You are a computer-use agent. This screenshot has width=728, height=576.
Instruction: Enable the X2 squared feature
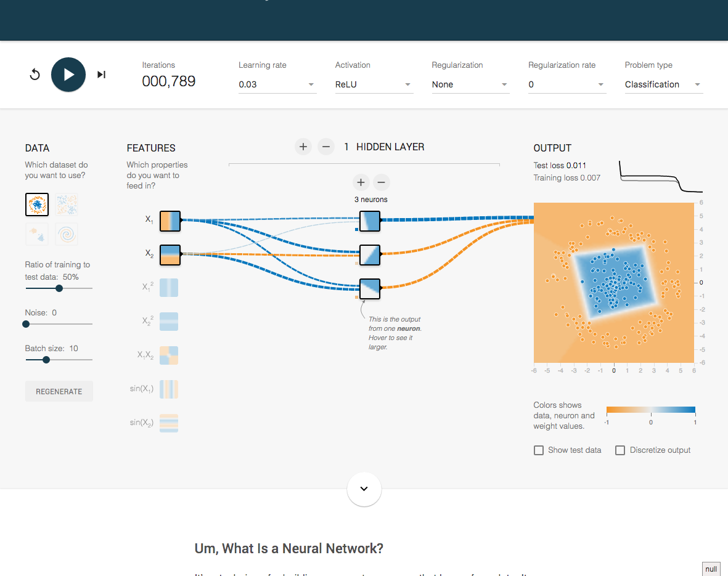169,322
